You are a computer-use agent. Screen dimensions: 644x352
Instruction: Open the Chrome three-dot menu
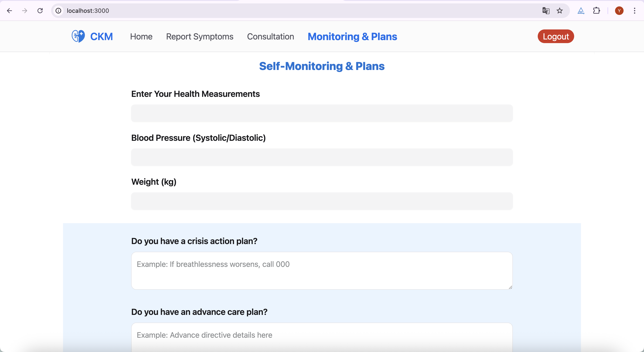(634, 10)
